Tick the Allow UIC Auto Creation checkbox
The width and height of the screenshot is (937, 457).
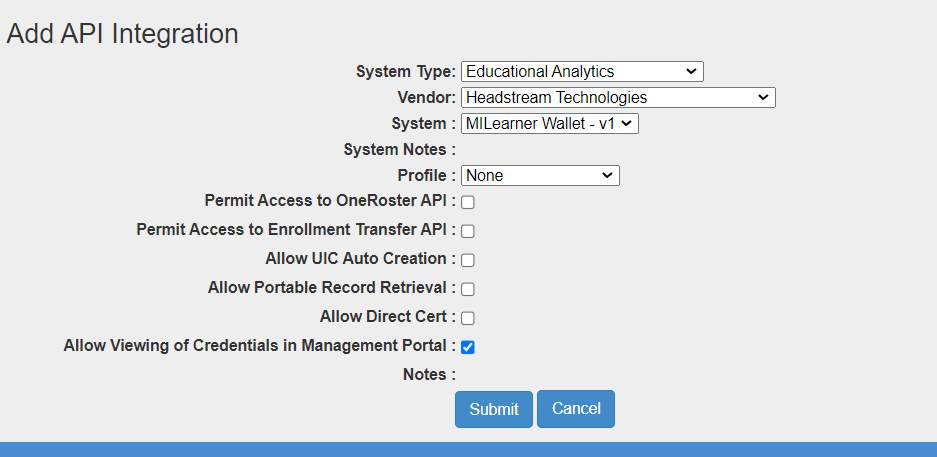[468, 260]
